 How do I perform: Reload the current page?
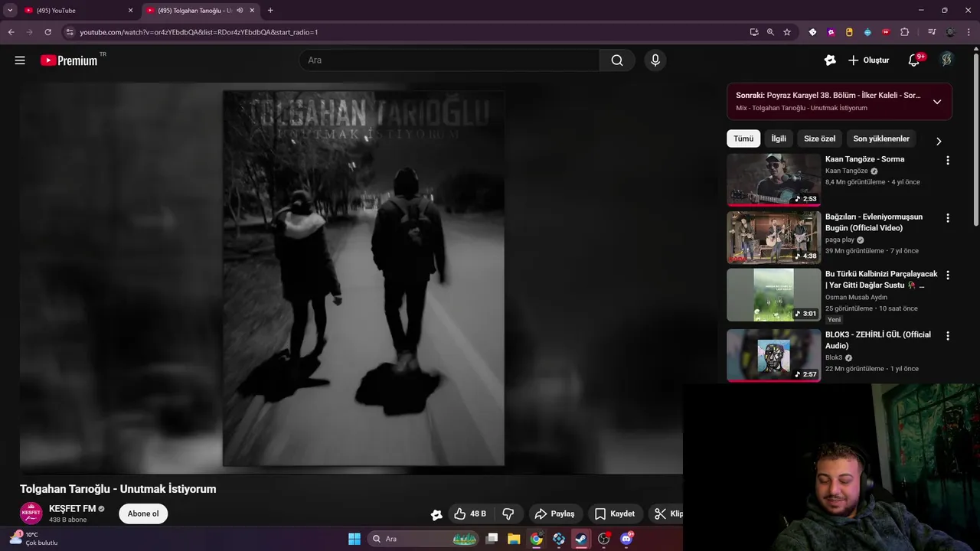(x=47, y=32)
